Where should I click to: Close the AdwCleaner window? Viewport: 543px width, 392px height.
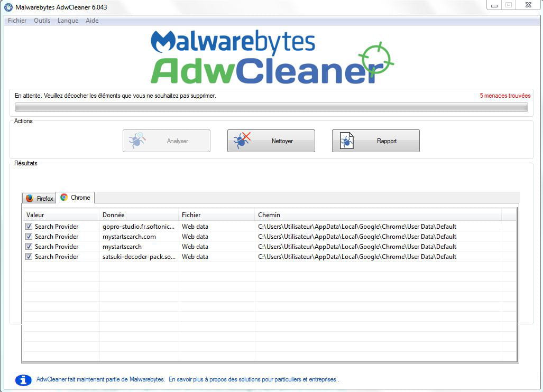[x=528, y=5]
